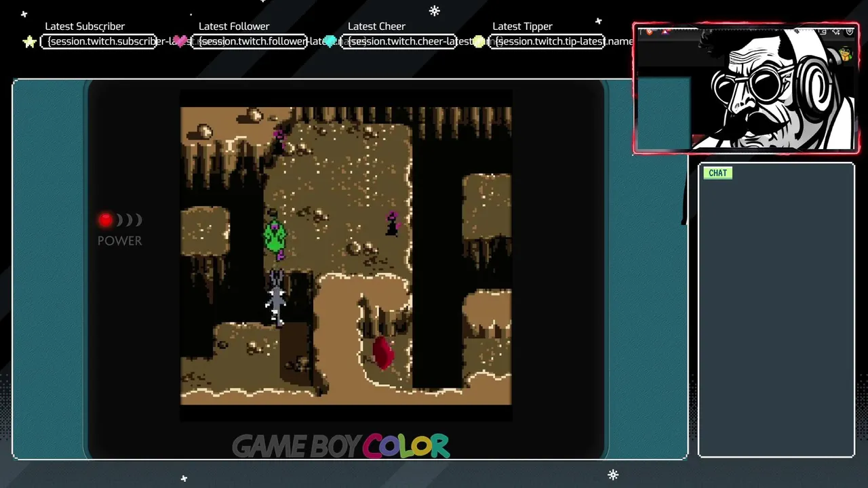Click the "Latest Cheer" heading text
The image size is (868, 488).
point(376,26)
